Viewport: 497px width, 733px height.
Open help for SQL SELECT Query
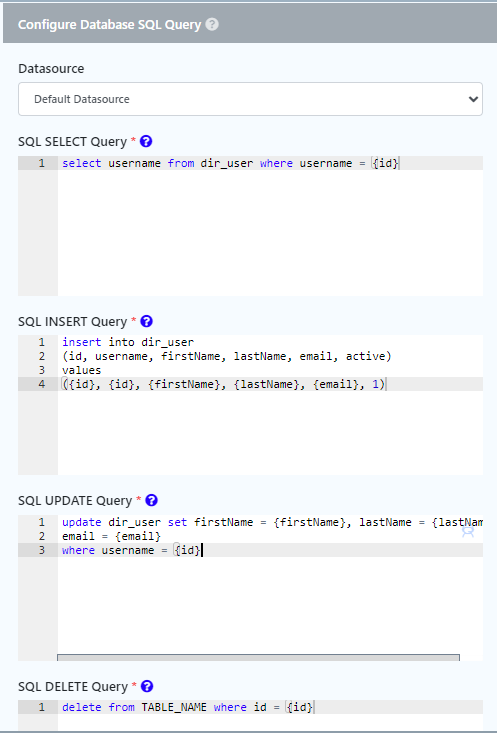146,141
